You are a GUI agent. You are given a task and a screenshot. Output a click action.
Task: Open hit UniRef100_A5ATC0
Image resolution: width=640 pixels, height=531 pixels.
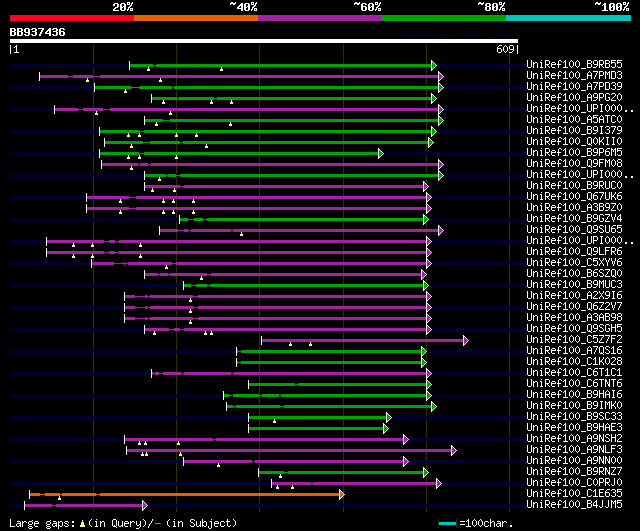(574, 120)
